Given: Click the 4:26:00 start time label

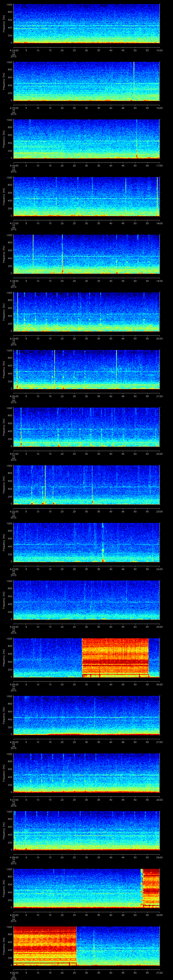Looking at the screenshot, I should tap(14, 742).
